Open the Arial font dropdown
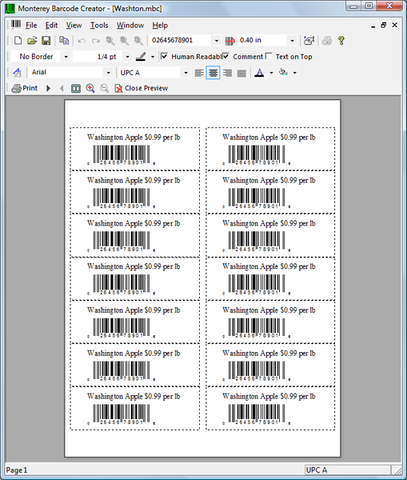This screenshot has width=407, height=480. [108, 73]
